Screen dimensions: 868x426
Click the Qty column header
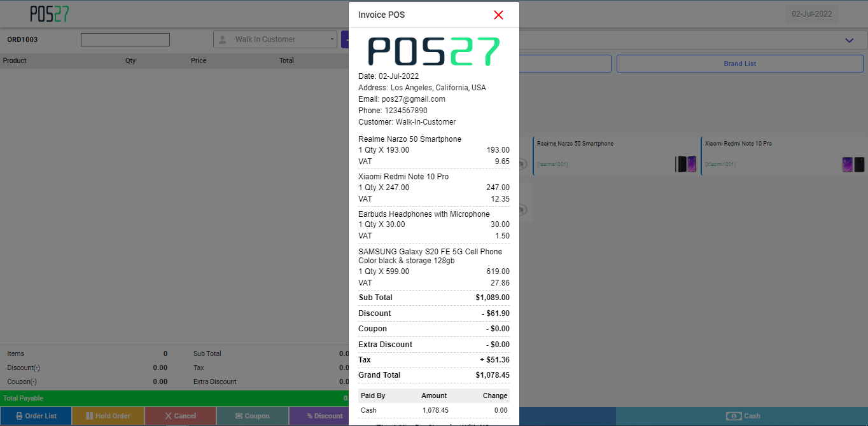[130, 60]
